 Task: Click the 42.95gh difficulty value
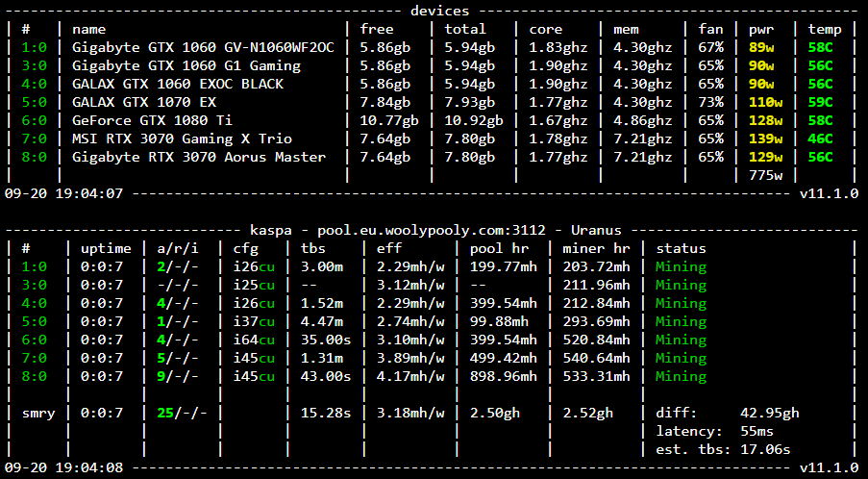point(769,413)
